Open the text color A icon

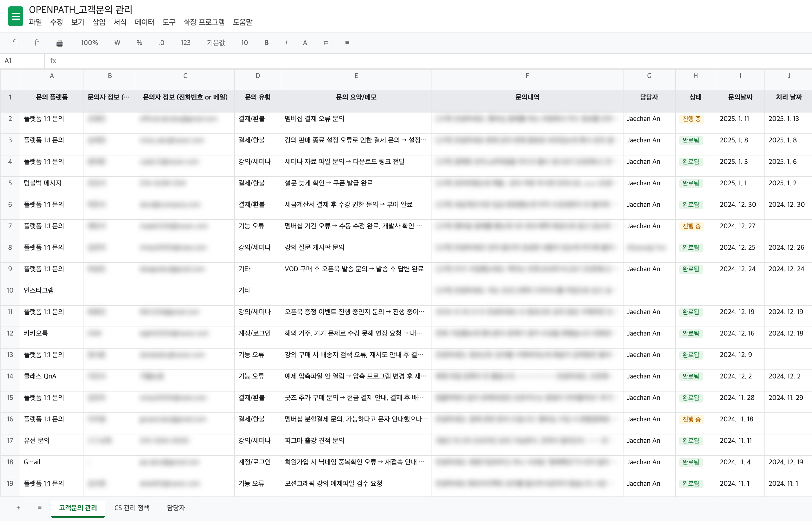[x=305, y=43]
